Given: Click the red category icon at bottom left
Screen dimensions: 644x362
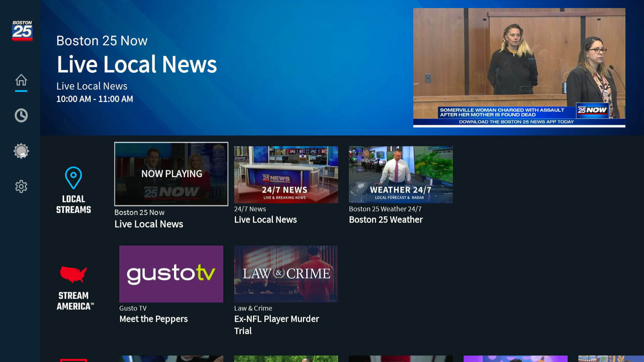Looking at the screenshot, I should click(73, 360).
